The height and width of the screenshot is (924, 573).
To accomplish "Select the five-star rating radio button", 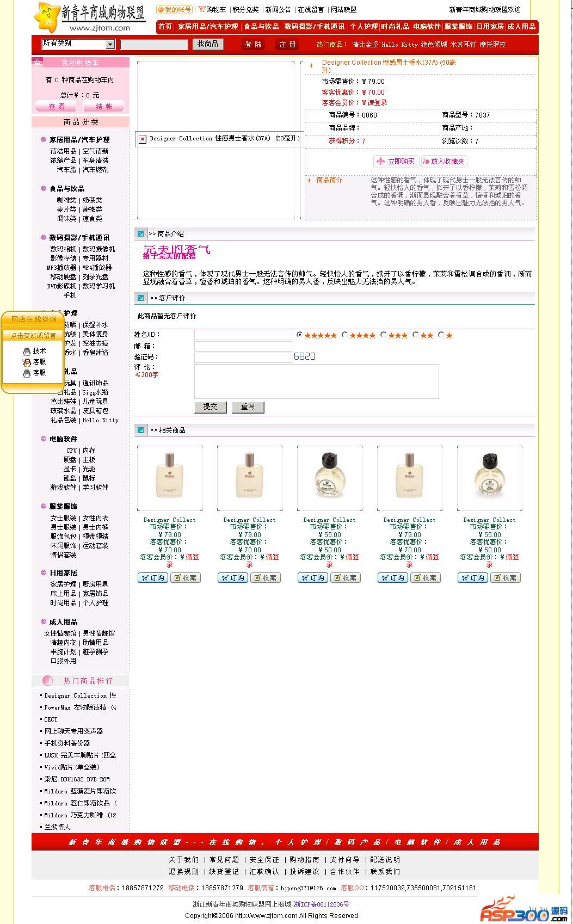I will pos(300,335).
